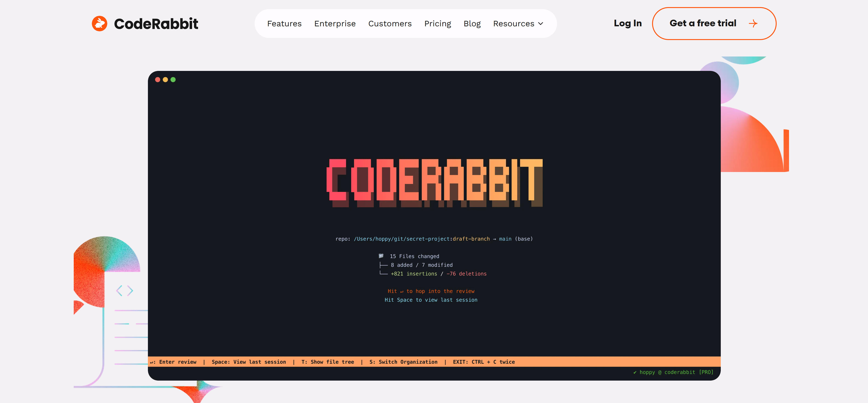Screen dimensions: 868x403
Task: Select the Customers navigation link
Action: [x=390, y=24]
